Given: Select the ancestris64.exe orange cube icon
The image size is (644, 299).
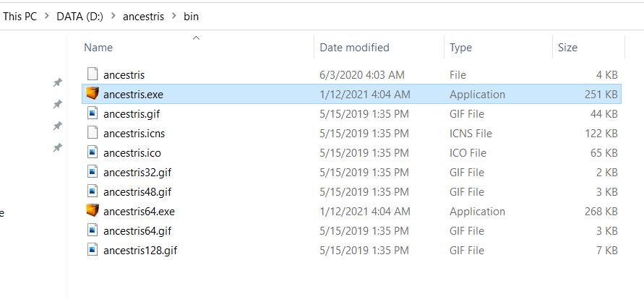Looking at the screenshot, I should [x=93, y=210].
